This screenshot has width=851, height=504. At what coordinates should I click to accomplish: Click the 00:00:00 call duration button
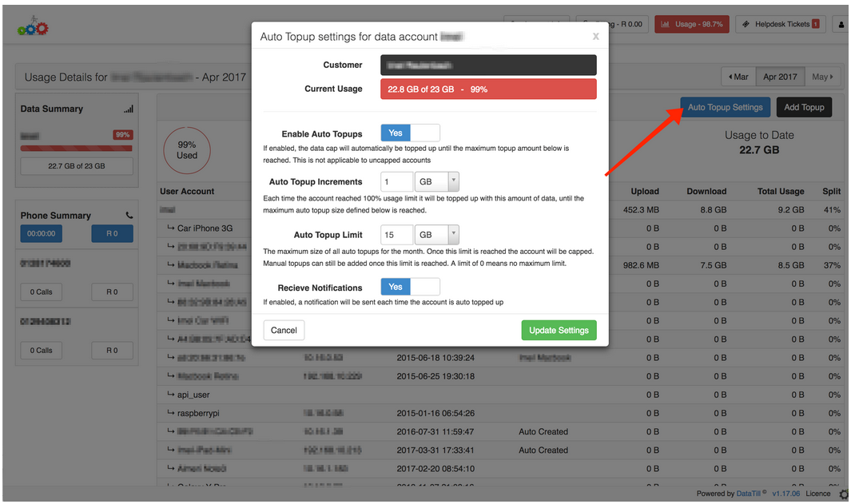pos(42,233)
